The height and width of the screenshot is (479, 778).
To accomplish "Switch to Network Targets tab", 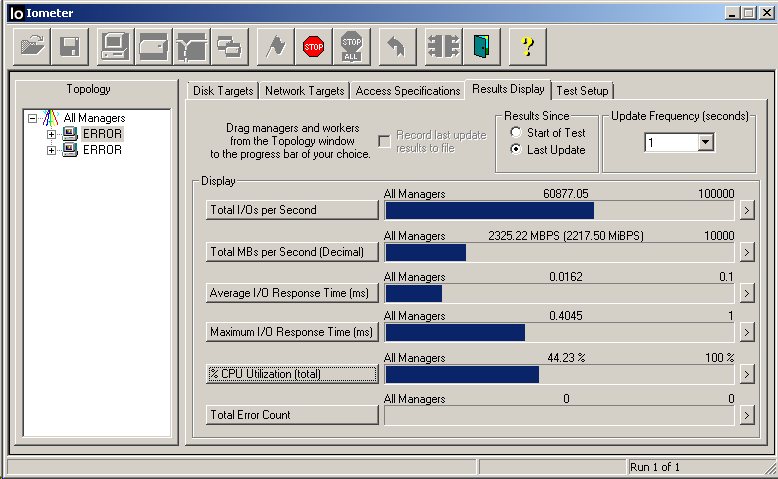I will 304,91.
